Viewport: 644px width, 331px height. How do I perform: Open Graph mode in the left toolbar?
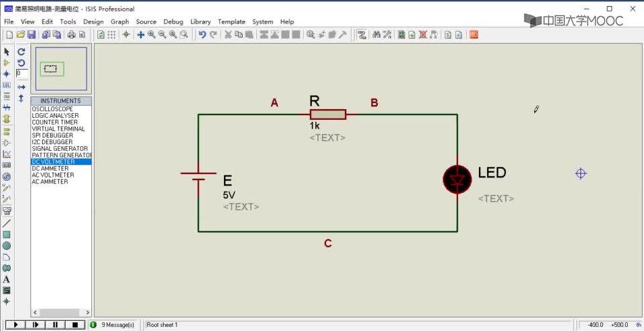click(6, 154)
